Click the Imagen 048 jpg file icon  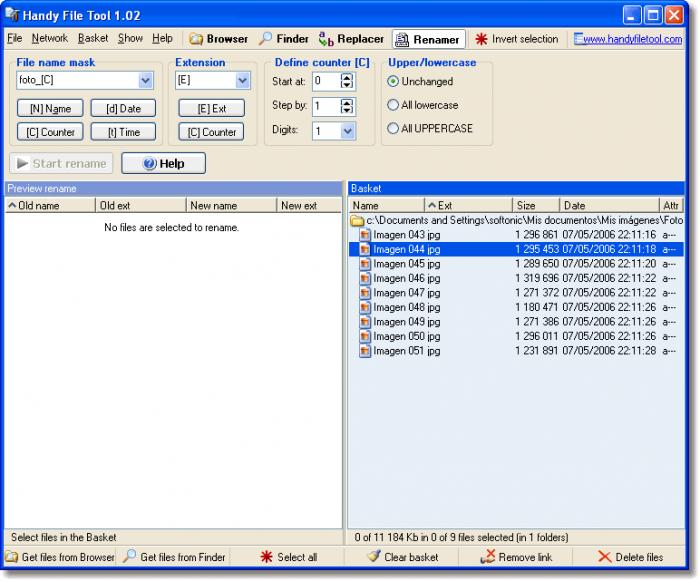click(365, 307)
